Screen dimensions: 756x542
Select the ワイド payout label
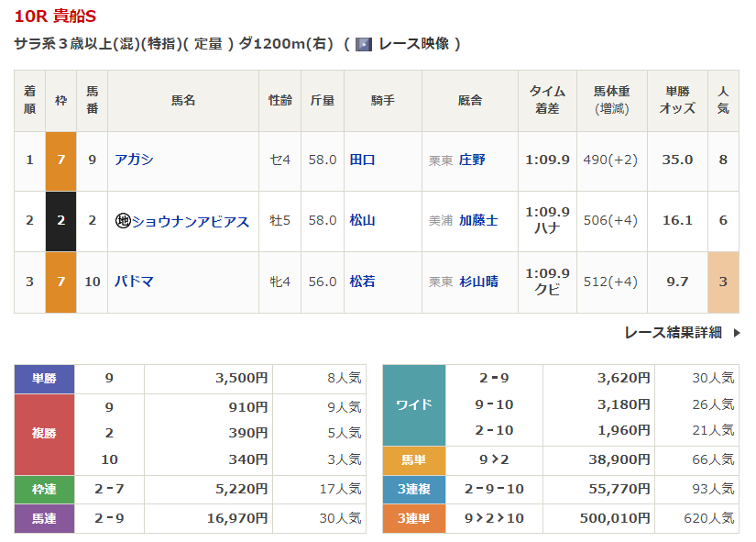point(413,404)
